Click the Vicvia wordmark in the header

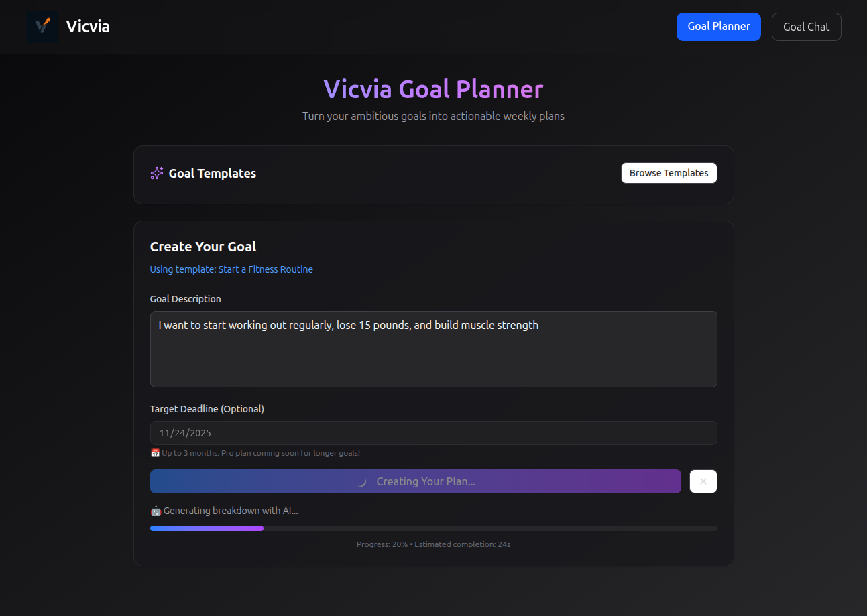[x=87, y=26]
